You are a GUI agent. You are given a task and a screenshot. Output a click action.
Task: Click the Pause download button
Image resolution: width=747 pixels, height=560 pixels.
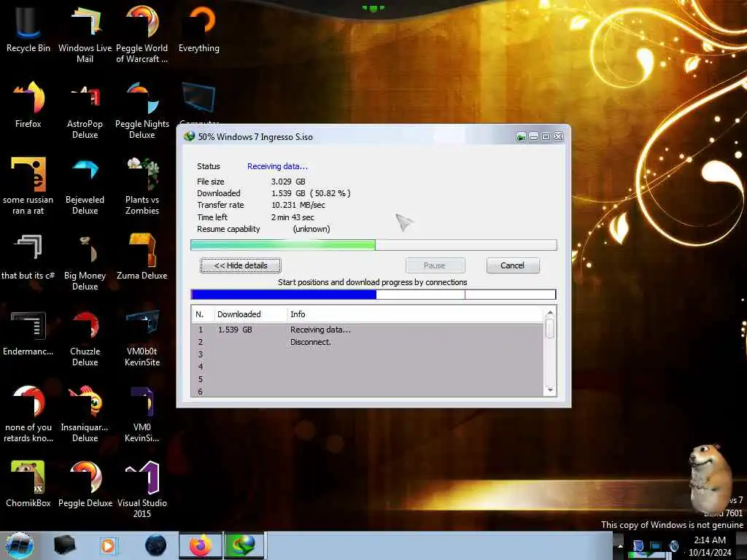435,265
